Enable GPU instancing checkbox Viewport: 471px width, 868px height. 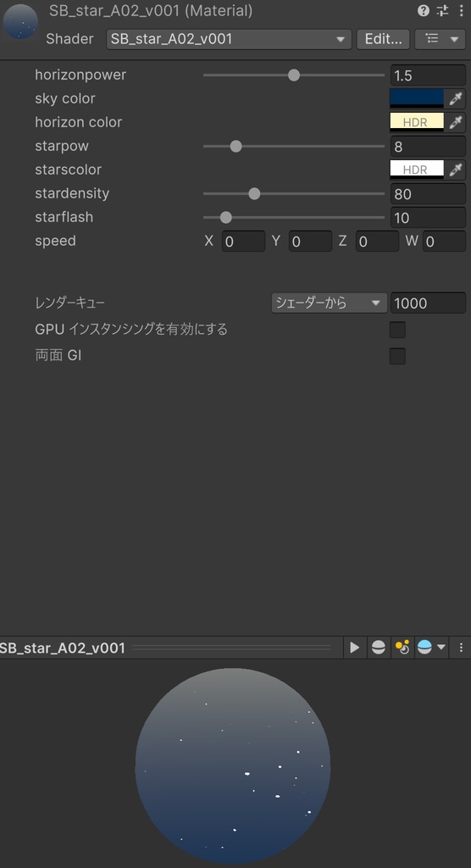coord(397,330)
